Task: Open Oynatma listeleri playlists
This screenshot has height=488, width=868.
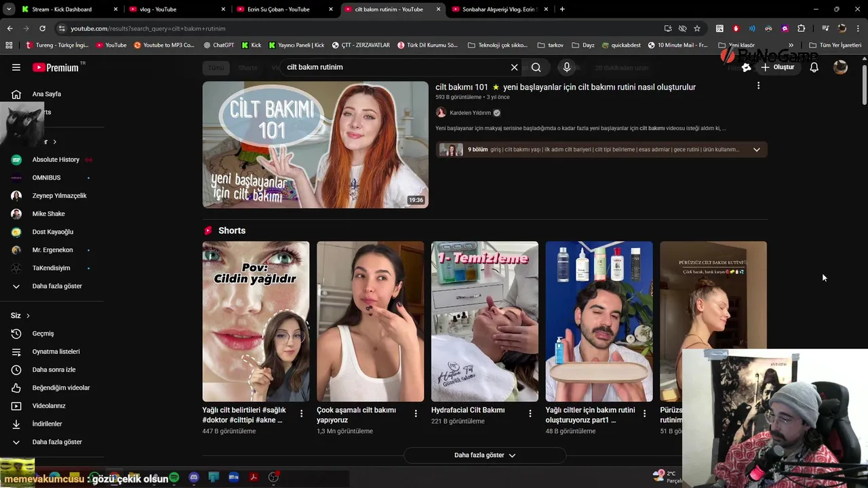Action: pos(52,352)
